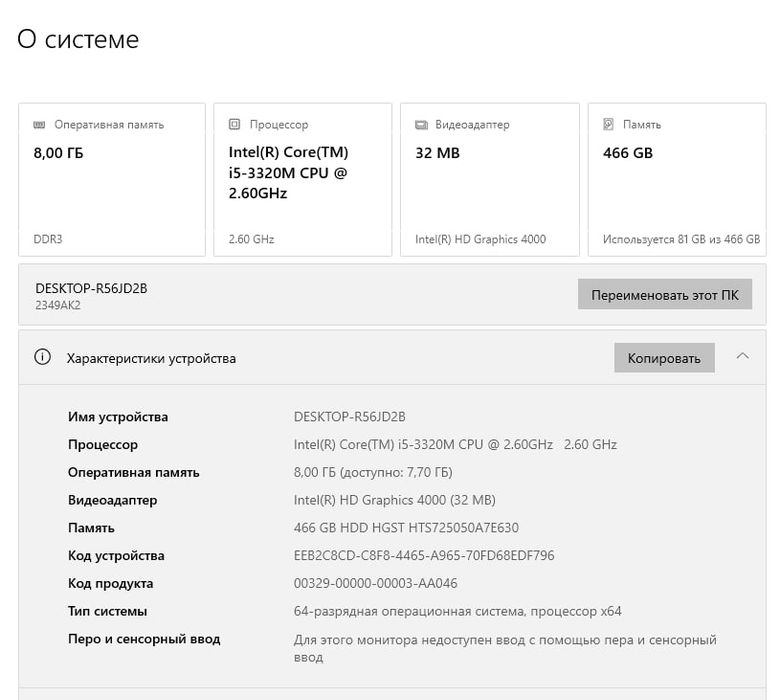This screenshot has width=780, height=700.
Task: Collapse the device characteristics section
Action: click(743, 356)
